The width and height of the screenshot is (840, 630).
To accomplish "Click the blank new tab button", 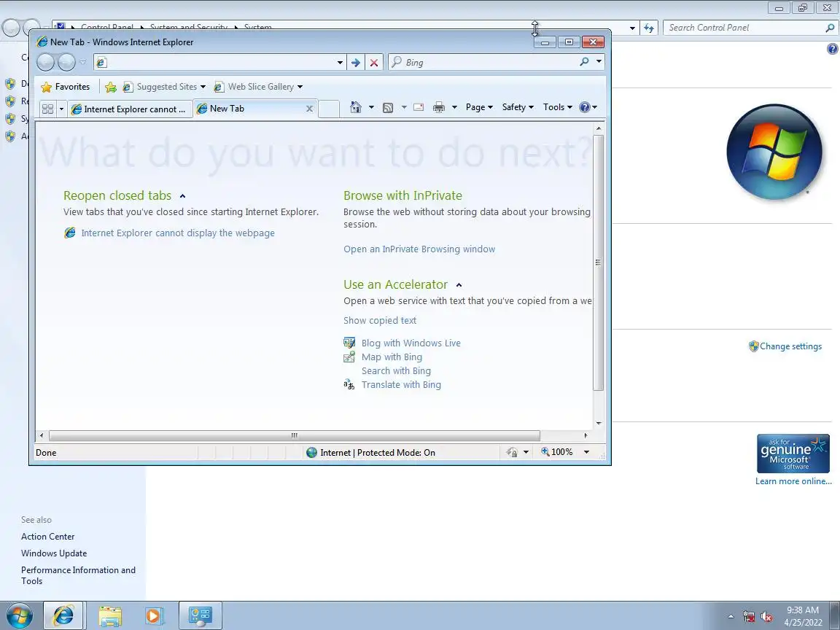I will pyautogui.click(x=329, y=109).
